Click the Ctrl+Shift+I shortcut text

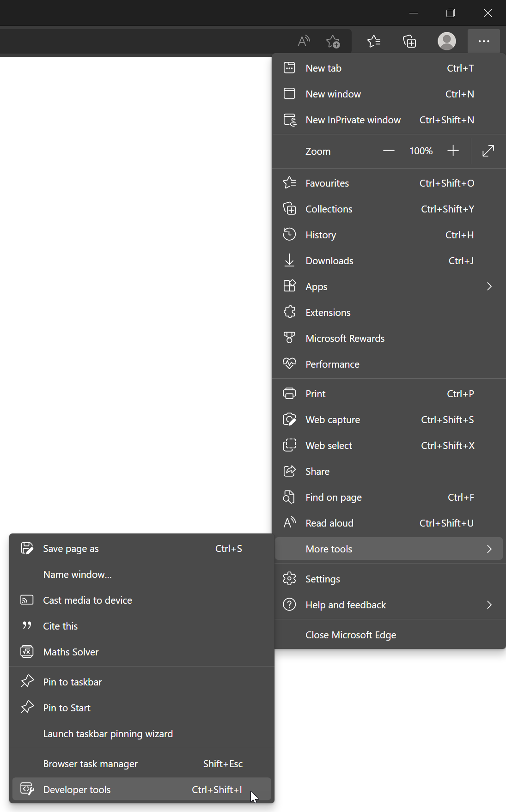217,789
